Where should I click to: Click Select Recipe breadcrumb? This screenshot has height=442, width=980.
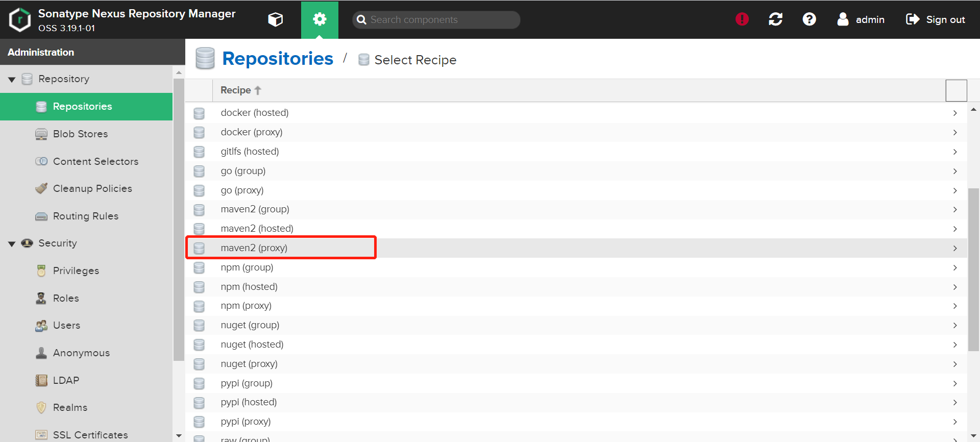(415, 60)
